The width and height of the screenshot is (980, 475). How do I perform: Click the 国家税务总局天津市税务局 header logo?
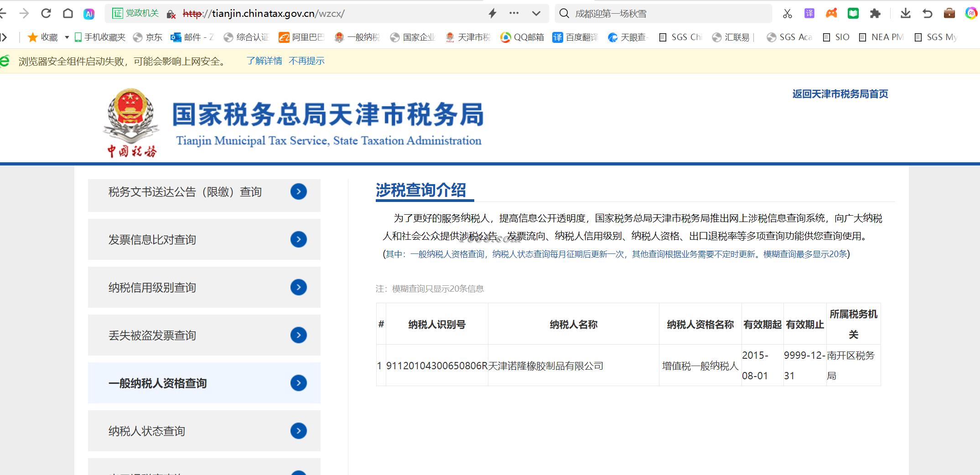pyautogui.click(x=293, y=123)
